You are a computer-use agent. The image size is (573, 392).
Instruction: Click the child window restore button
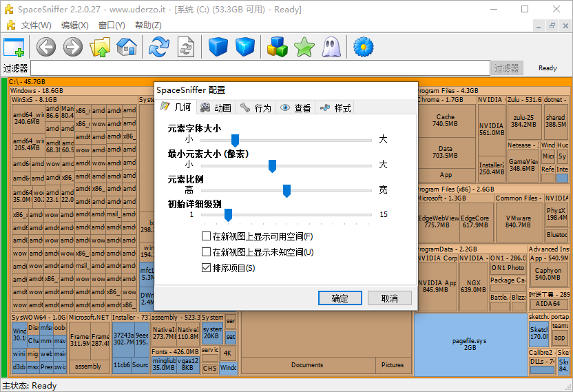click(x=552, y=25)
